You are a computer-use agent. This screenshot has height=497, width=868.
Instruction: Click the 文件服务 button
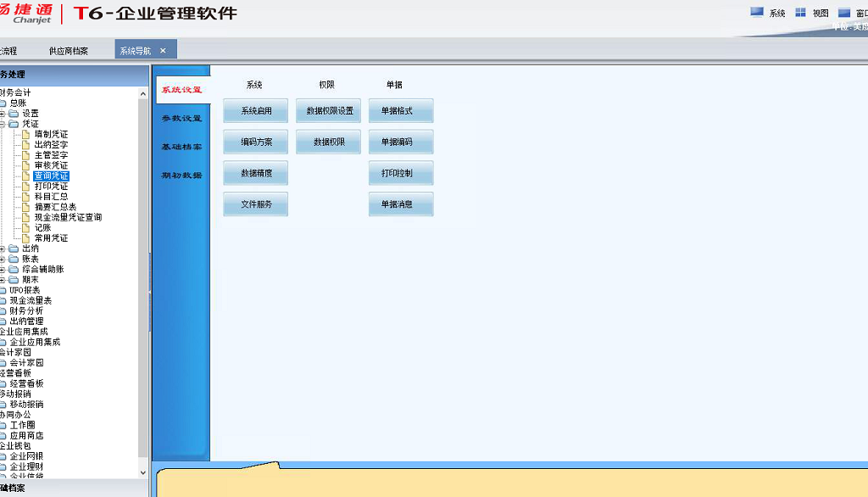point(256,204)
